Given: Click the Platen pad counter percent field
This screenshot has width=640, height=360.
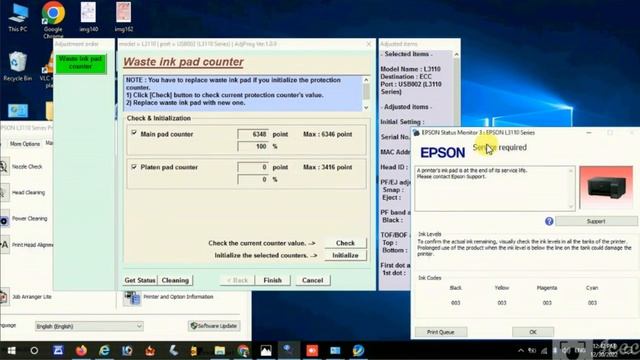Looking at the screenshot, I should coord(253,180).
